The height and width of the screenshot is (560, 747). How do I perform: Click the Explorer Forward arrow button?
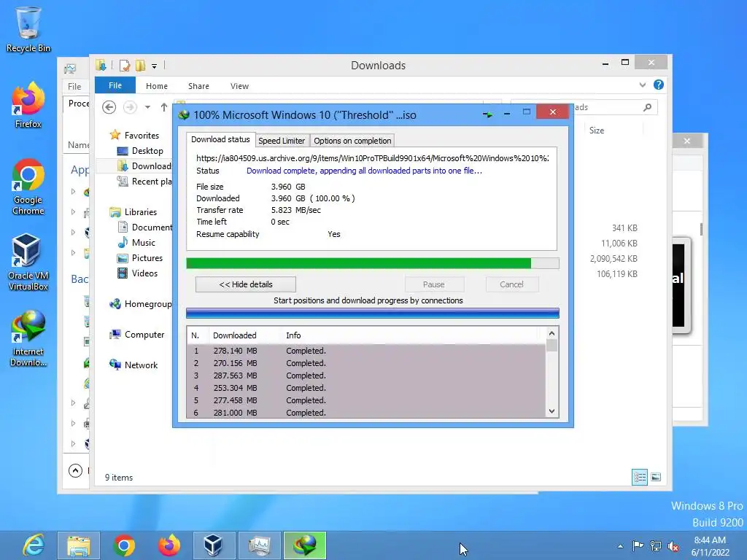(x=130, y=107)
